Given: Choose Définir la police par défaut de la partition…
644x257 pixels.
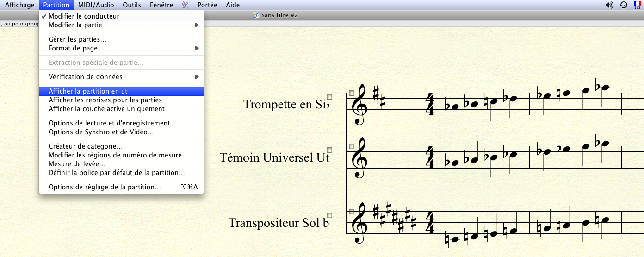Looking at the screenshot, I should pos(121,173).
